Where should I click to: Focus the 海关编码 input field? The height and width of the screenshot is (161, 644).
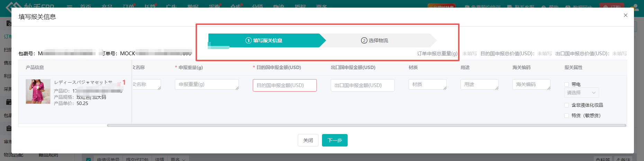(x=531, y=84)
